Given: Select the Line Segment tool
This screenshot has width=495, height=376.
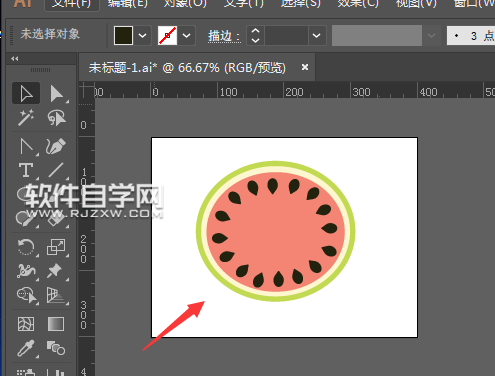Looking at the screenshot, I should click(56, 170).
